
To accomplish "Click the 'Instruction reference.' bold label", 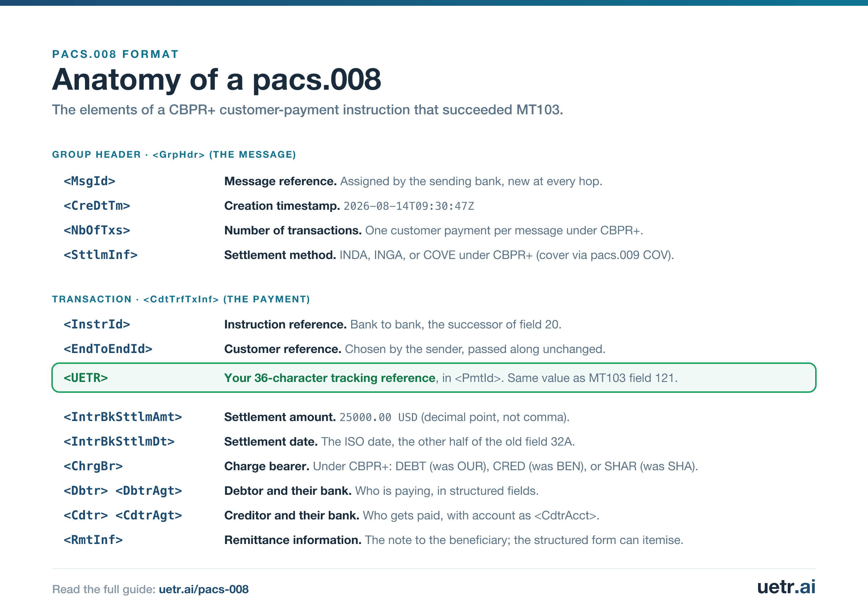I will click(285, 325).
